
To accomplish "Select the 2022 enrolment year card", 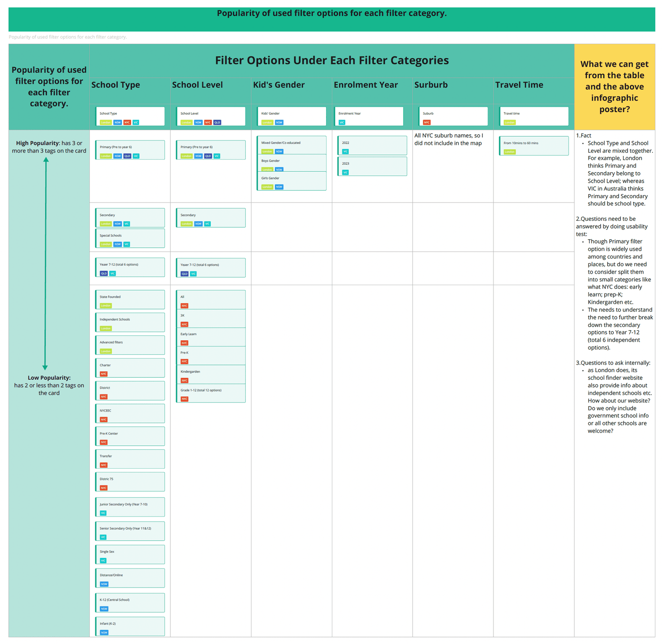I will click(x=372, y=146).
